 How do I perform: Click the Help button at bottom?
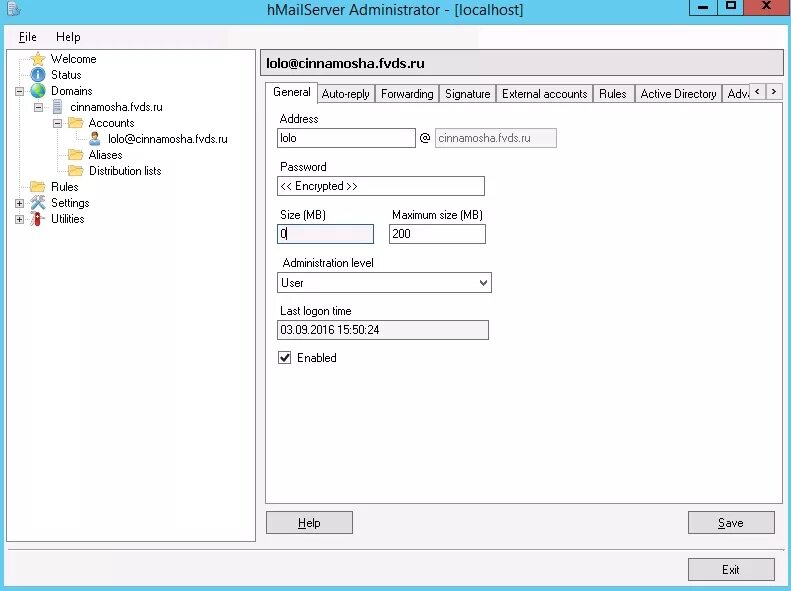point(309,522)
